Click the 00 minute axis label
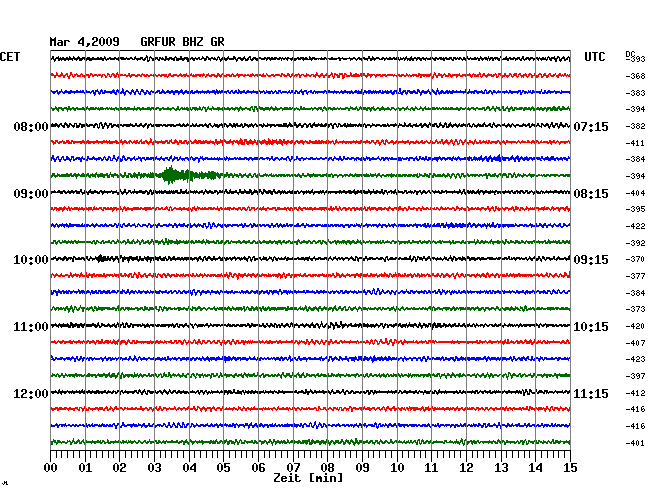Viewport: 650px width, 494px height. 51,467
